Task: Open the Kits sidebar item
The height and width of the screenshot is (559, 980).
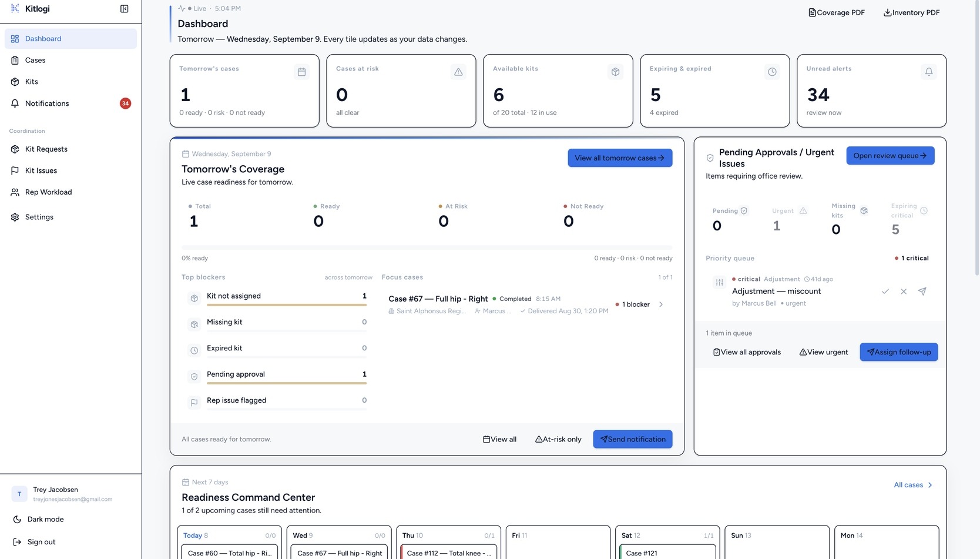Action: tap(71, 82)
